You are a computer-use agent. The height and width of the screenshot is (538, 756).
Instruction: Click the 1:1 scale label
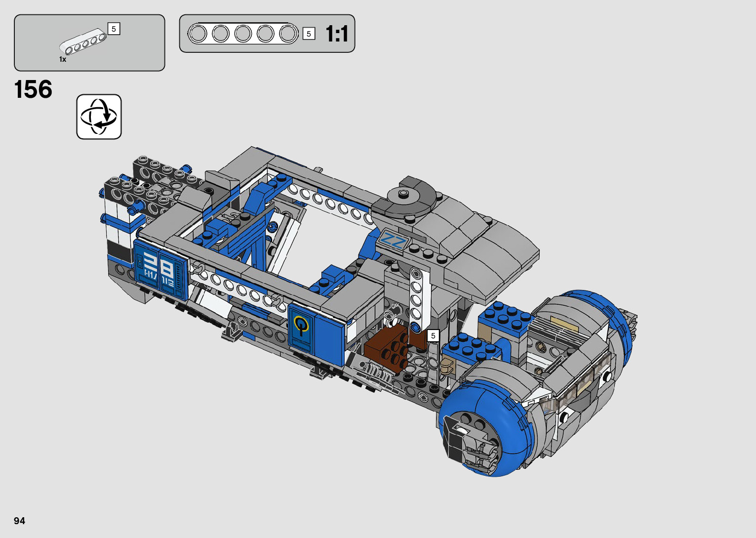337,34
